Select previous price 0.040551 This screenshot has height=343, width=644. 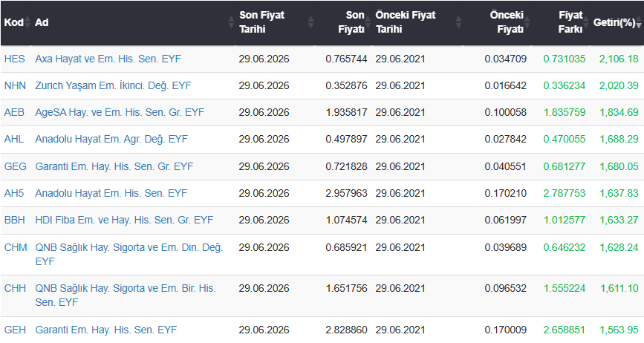coord(506,166)
